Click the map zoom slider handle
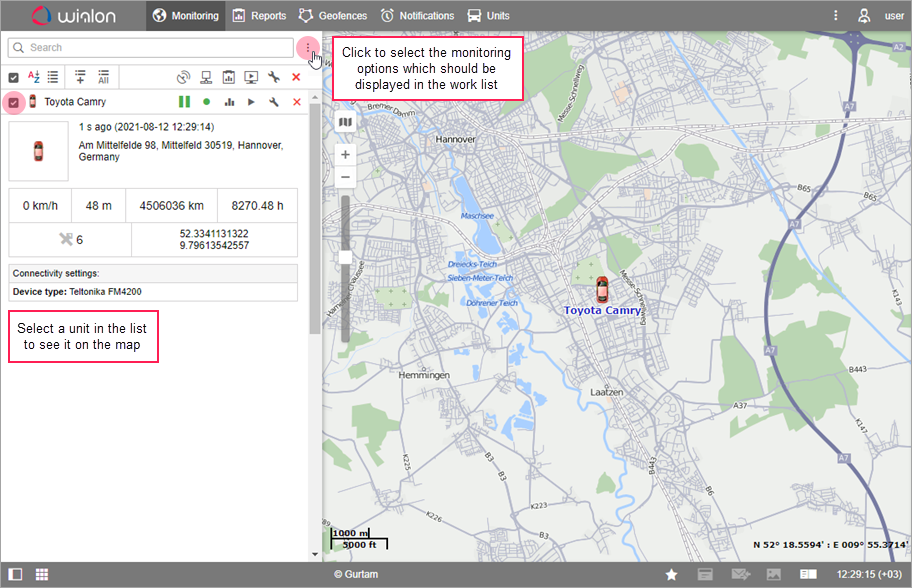 pos(345,258)
